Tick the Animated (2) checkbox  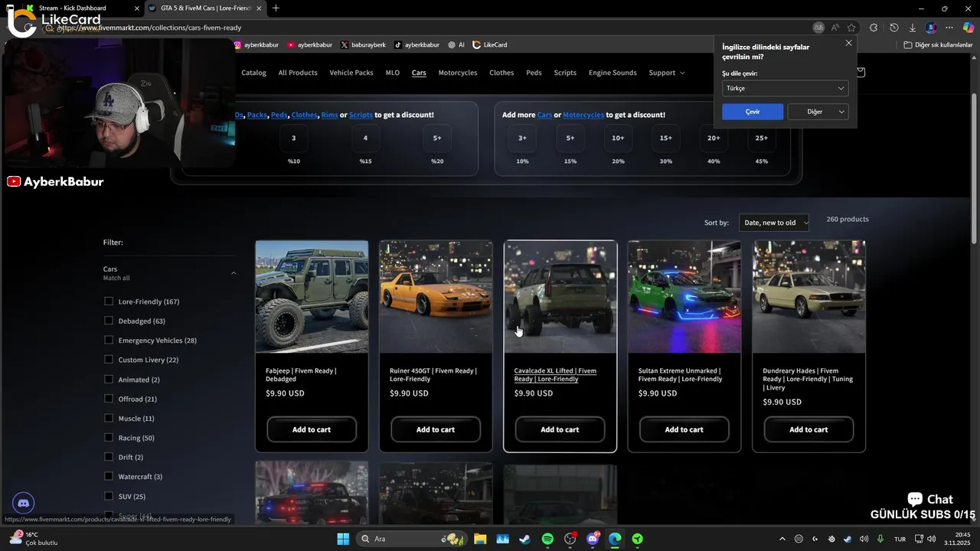[109, 380]
